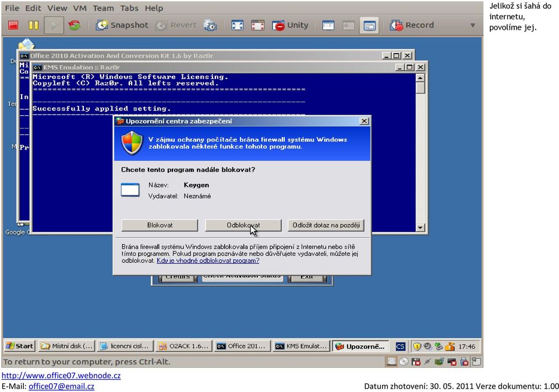Open the Edit menu
The width and height of the screenshot is (559, 392).
click(33, 8)
